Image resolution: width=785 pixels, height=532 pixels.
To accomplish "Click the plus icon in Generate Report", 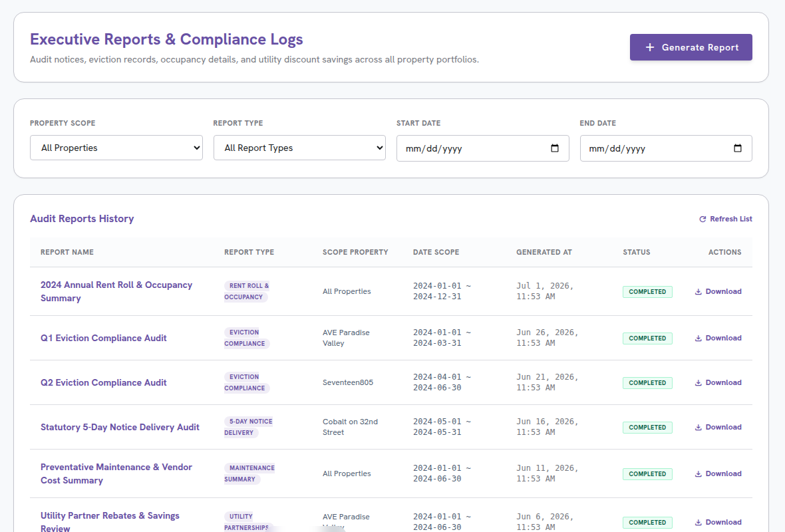I will [650, 47].
